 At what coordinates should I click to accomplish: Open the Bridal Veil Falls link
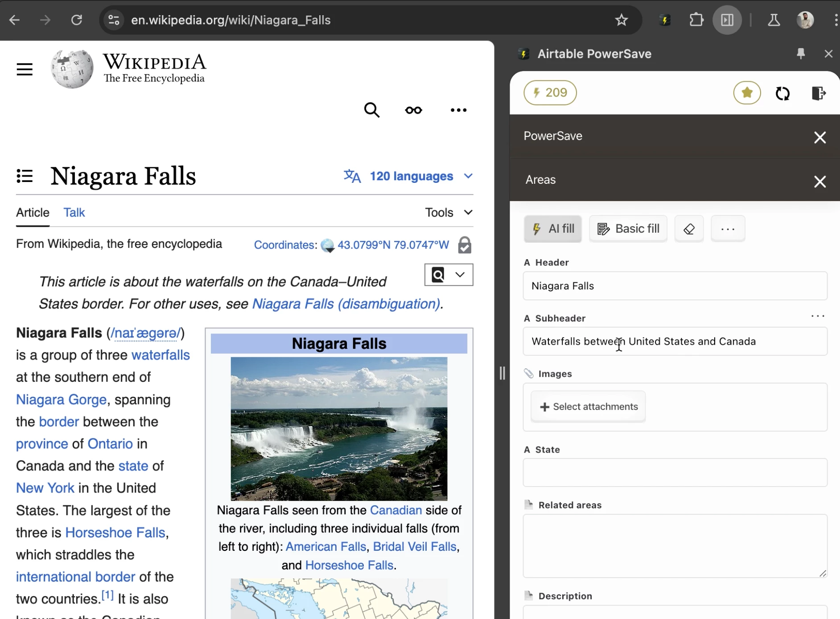(414, 547)
